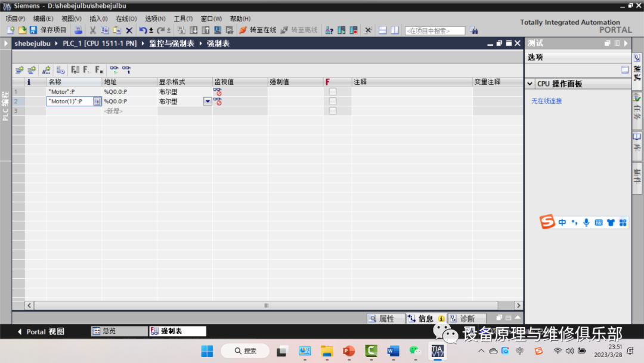Viewport: 644px width, 363px height.
Task: Collapse the CPU 操作面板 section
Action: point(531,83)
